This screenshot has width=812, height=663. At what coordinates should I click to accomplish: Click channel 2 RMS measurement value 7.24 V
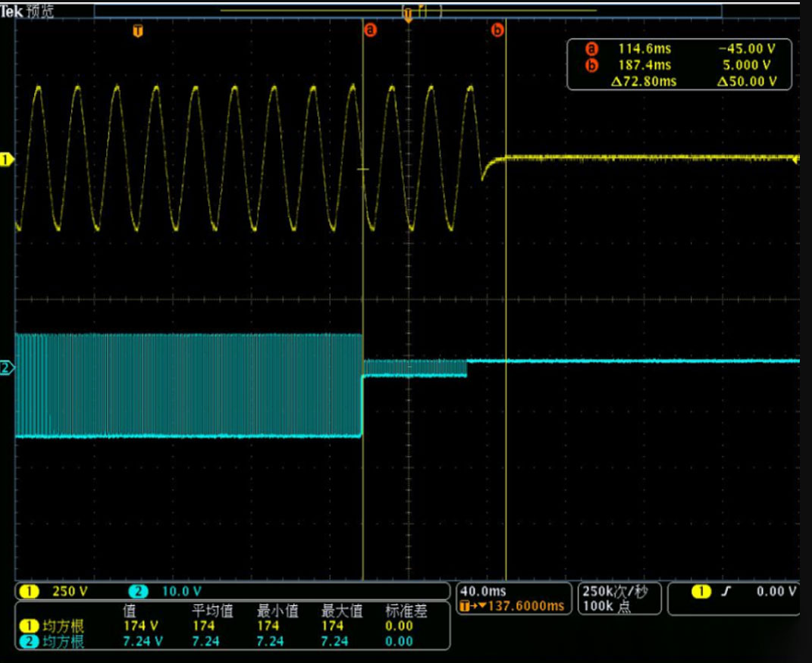[x=143, y=642]
